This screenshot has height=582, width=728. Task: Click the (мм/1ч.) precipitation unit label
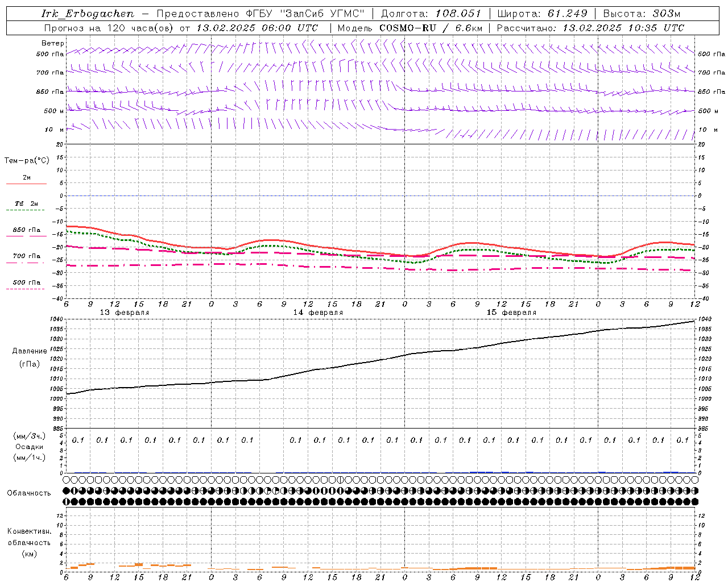point(29,458)
